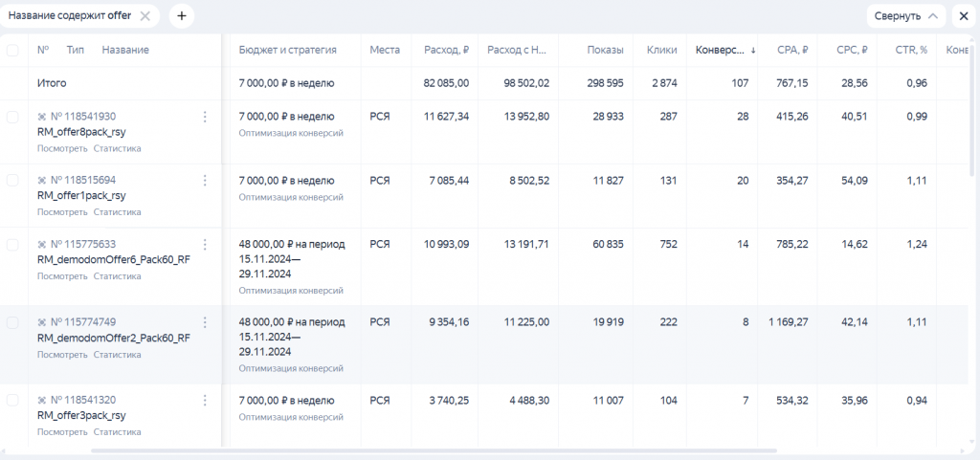This screenshot has width=980, height=460.
Task: Tick checkbox for campaign RM_demodomOffer6_Pack60_RF
Action: click(x=12, y=245)
